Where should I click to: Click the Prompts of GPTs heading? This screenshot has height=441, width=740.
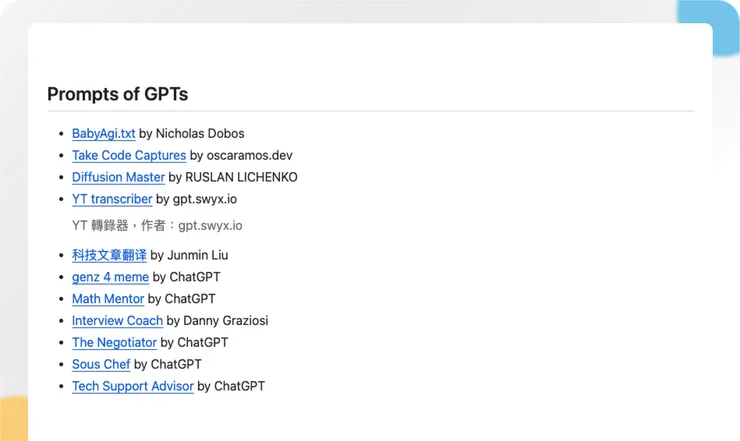(x=118, y=94)
